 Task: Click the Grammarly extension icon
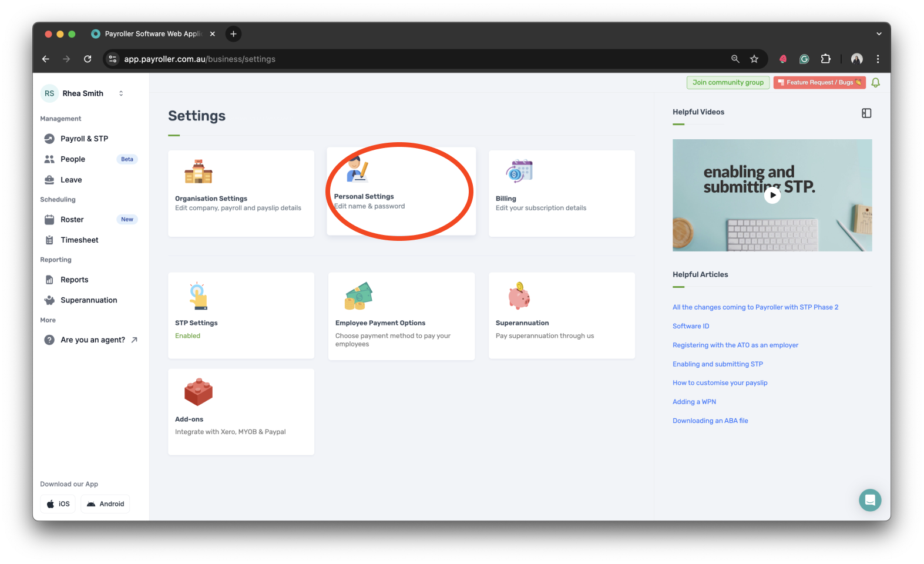click(x=804, y=59)
